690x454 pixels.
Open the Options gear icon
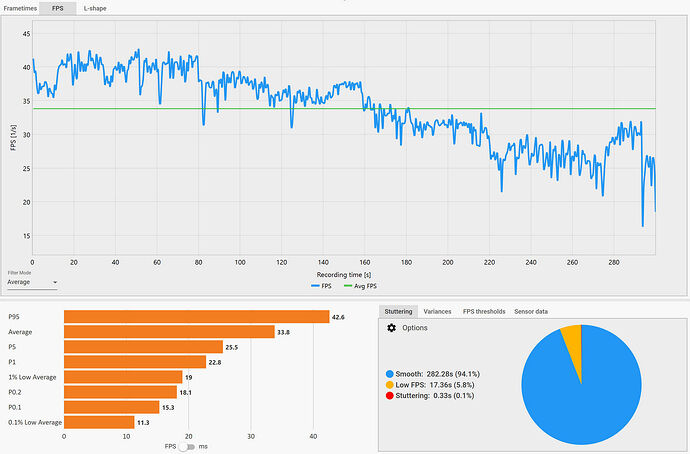pos(392,328)
